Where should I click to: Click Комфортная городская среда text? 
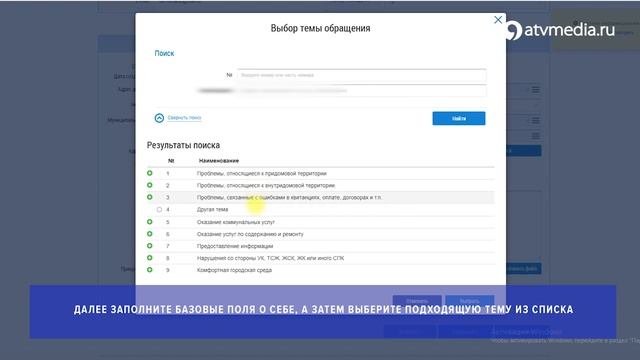click(x=234, y=270)
